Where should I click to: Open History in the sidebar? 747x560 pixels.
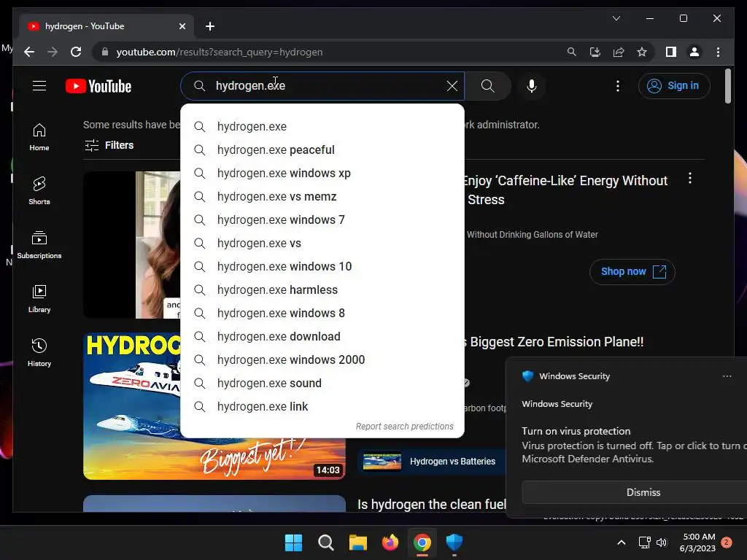pyautogui.click(x=39, y=352)
